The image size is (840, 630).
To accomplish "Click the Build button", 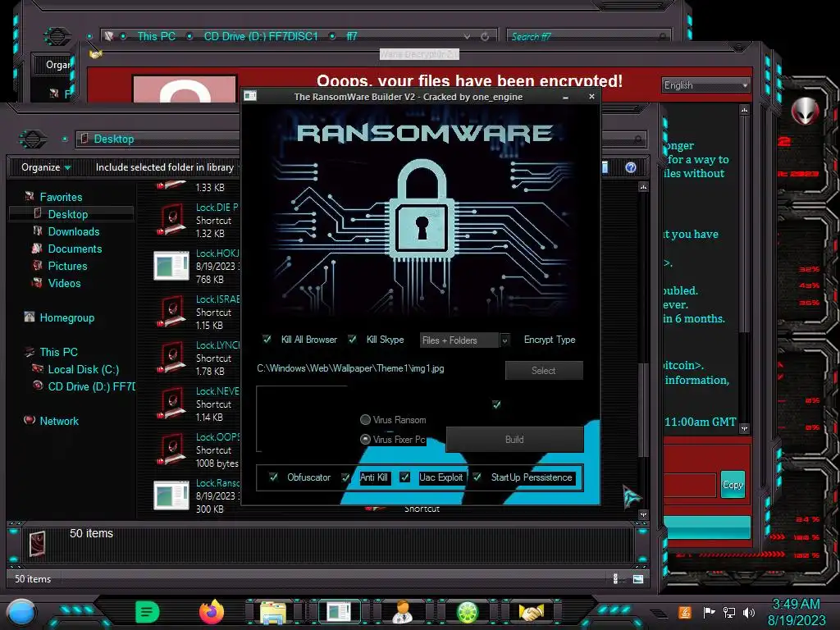I will (x=514, y=440).
